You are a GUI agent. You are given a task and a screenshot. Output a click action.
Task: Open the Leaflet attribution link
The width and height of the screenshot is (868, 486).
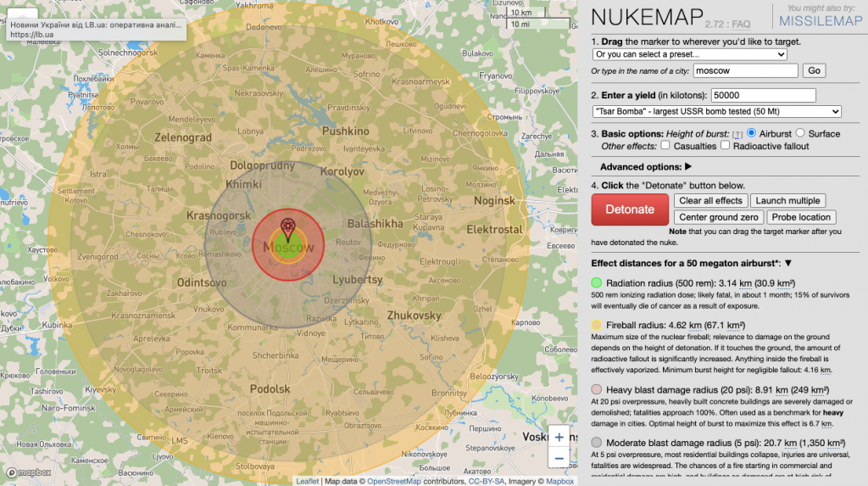pos(307,481)
